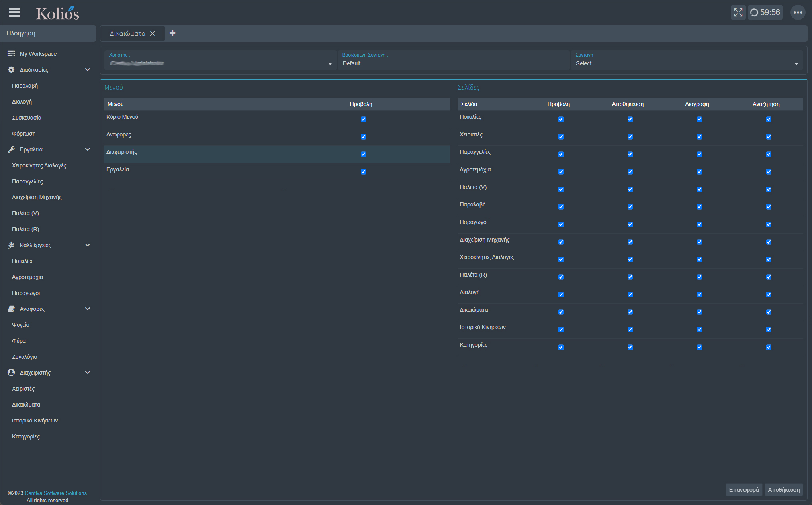Toggle fullscreen mode icon
Screen dimensions: 812x505
click(x=738, y=12)
